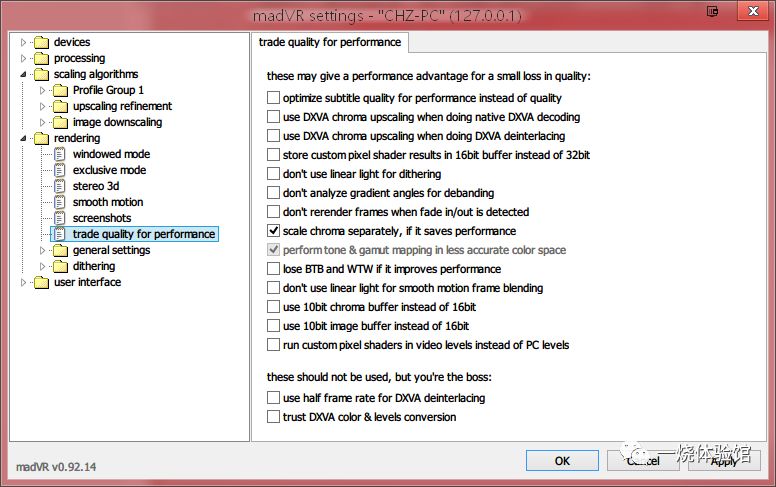Click the devices folder icon
Image resolution: width=776 pixels, height=487 pixels.
click(42, 43)
